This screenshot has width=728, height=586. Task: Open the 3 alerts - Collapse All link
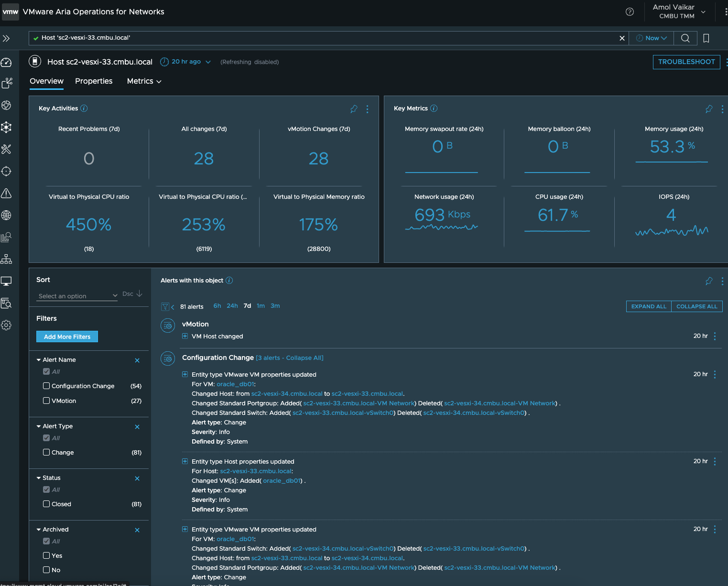290,358
